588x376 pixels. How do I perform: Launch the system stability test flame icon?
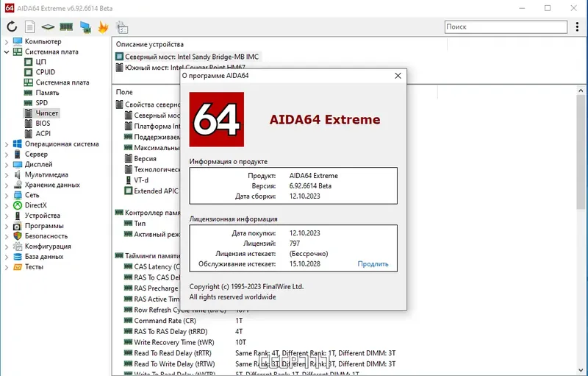[103, 27]
